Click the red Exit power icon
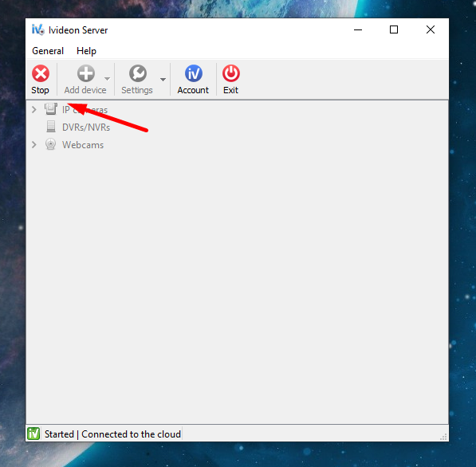 [x=231, y=73]
